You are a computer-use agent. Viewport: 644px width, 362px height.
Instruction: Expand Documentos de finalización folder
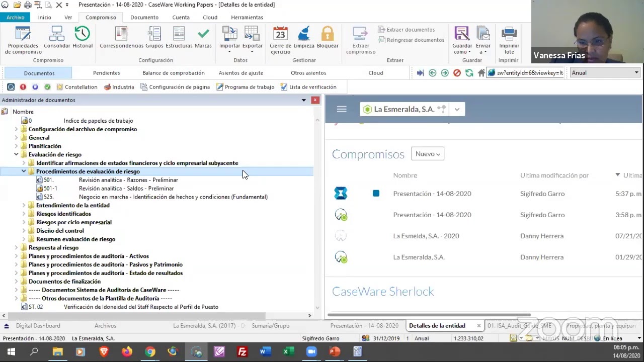click(x=16, y=282)
